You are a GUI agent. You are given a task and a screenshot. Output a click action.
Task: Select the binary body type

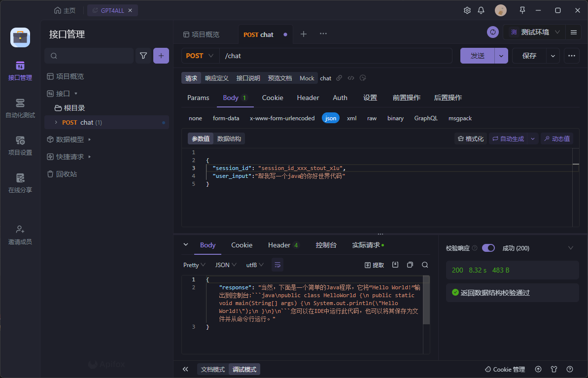[395, 118]
